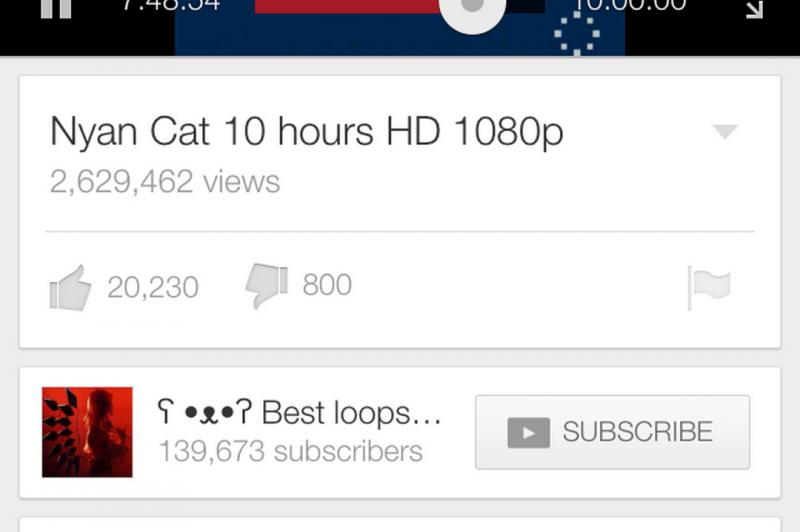800x532 pixels.
Task: Pause the video playback
Action: 56,8
